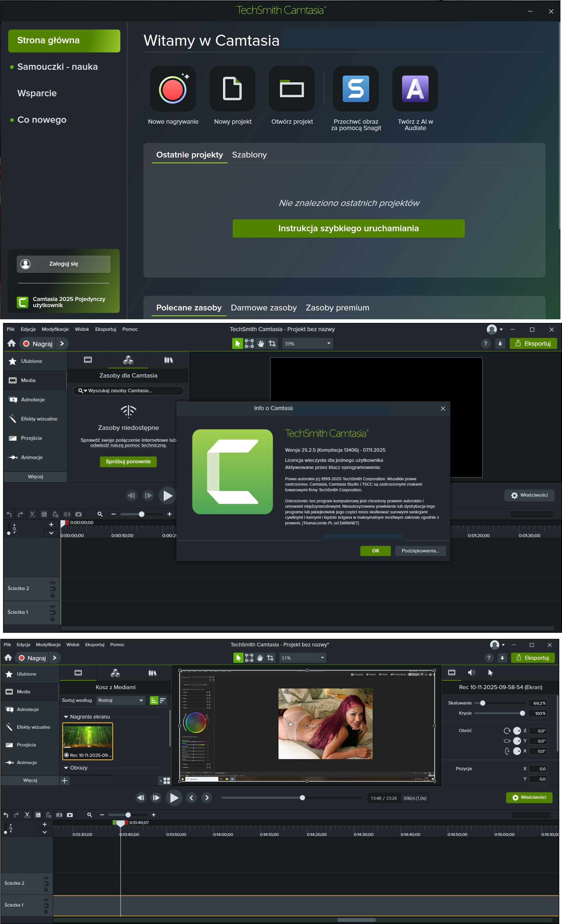Launch the Audiate AI icon
Image resolution: width=562 pixels, height=924 pixels.
click(x=415, y=89)
